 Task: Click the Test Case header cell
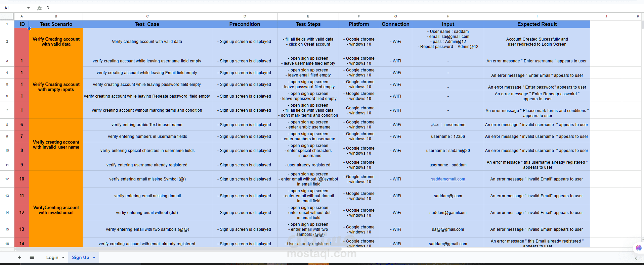click(147, 24)
